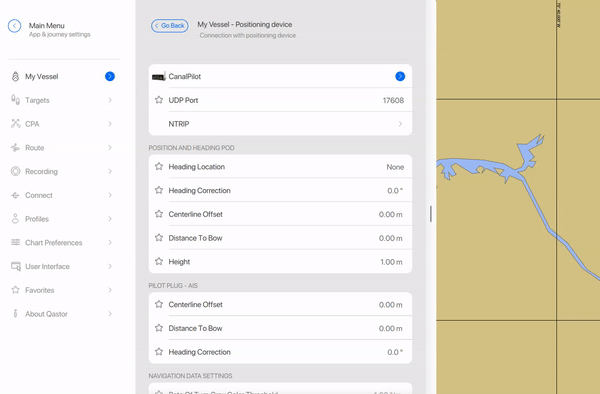The height and width of the screenshot is (394, 600).
Task: Click the Profiles person icon
Action: [x=15, y=219]
